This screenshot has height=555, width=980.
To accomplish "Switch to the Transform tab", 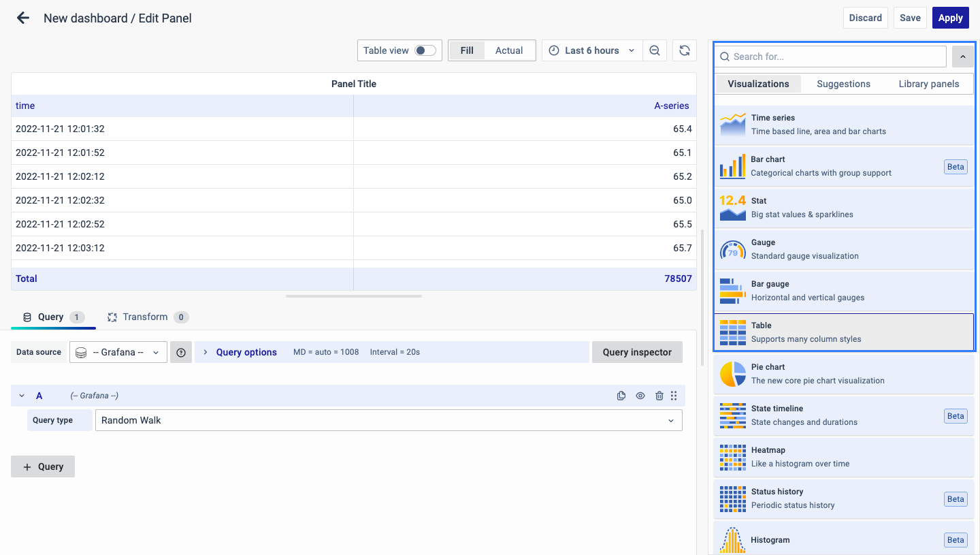I will coord(145,317).
